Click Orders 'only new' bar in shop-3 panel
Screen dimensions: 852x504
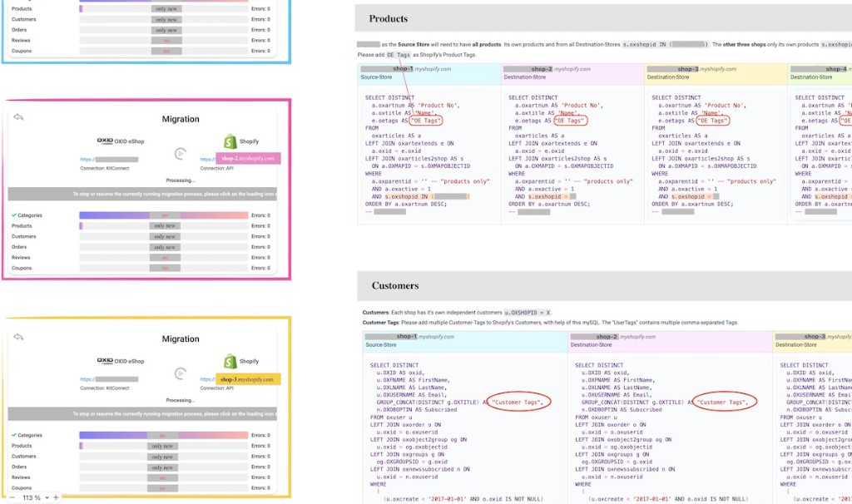[x=165, y=467]
